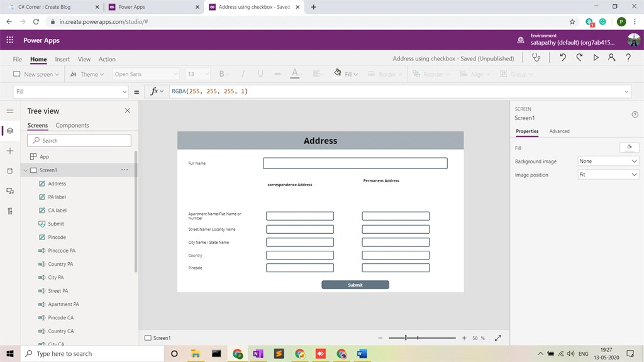Viewport: 644px width, 362px height.
Task: Open the Background image dropdown
Action: [x=608, y=161]
